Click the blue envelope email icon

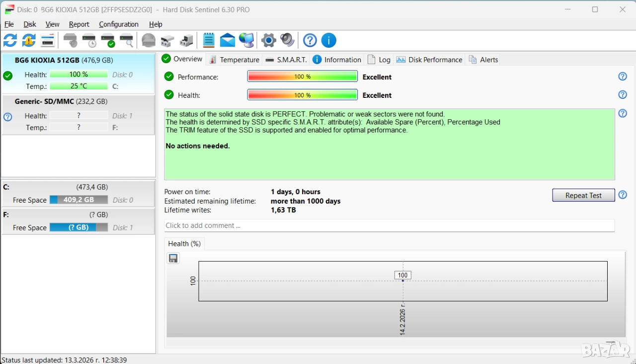(x=228, y=40)
